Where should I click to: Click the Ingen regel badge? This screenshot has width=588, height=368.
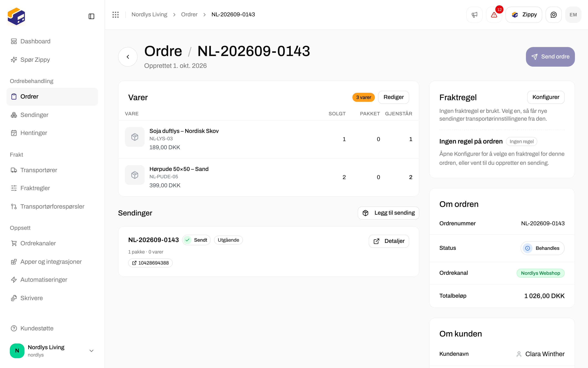pyautogui.click(x=521, y=141)
